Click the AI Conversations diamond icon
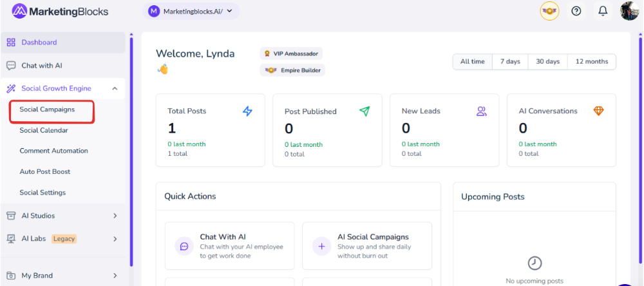 pyautogui.click(x=598, y=111)
